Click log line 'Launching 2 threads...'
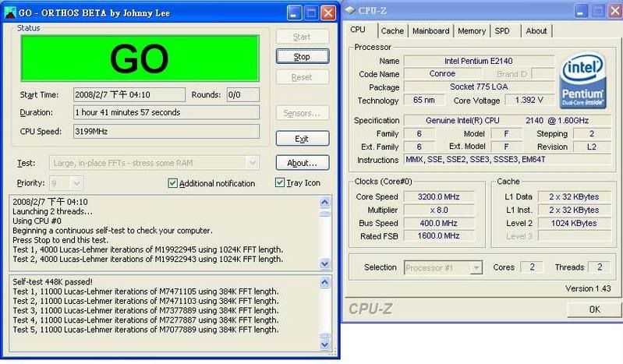Screen dimensions: 623x364 click(x=52, y=211)
